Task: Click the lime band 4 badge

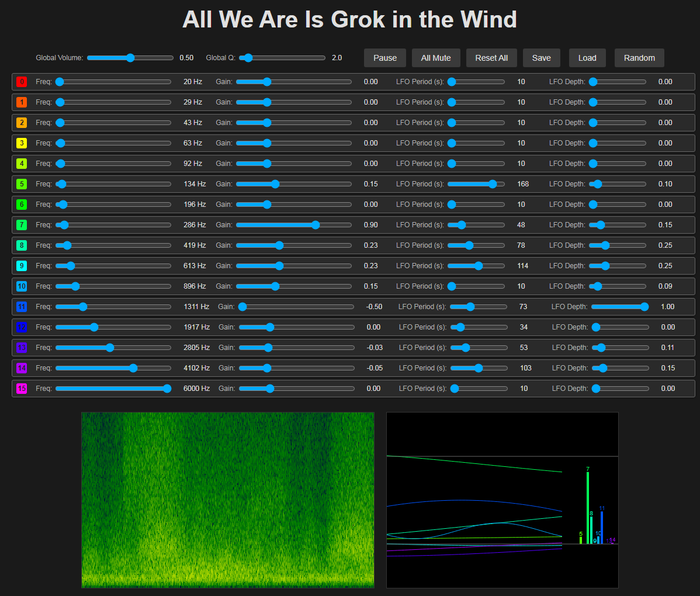Action: (22, 164)
